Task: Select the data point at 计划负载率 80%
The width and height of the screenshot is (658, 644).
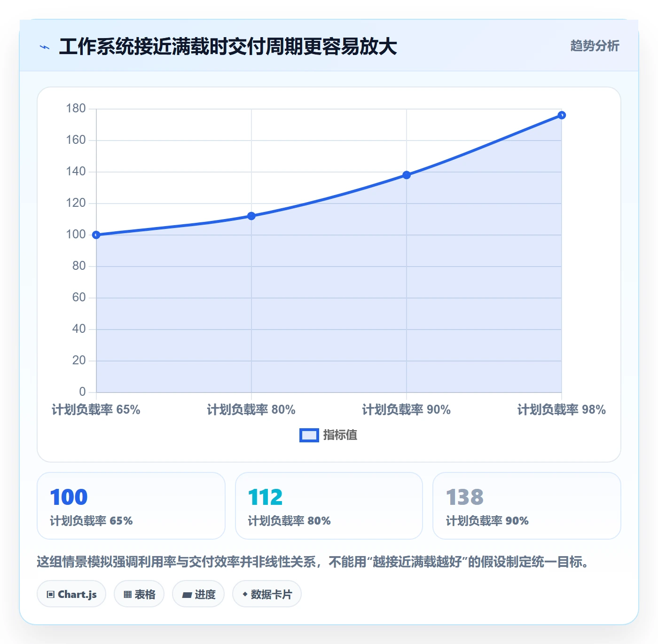Action: pyautogui.click(x=251, y=216)
